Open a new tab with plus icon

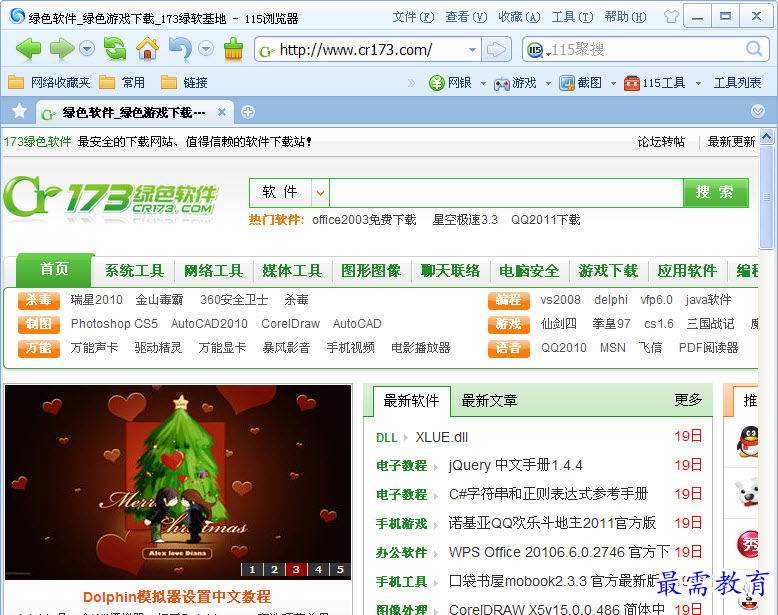click(x=248, y=112)
